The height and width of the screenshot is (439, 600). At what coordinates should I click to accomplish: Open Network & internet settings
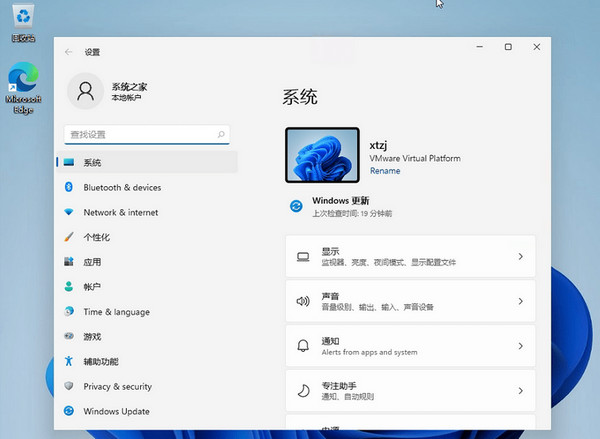pos(147,212)
